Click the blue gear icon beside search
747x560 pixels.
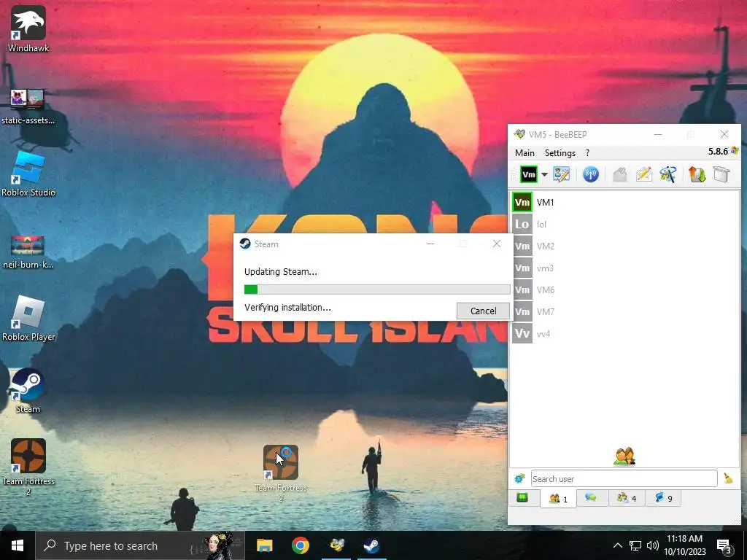click(519, 478)
